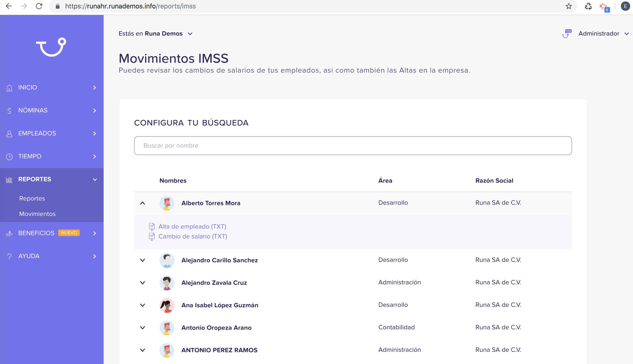Click the name Alejandro Carillo Sanchez

(219, 260)
